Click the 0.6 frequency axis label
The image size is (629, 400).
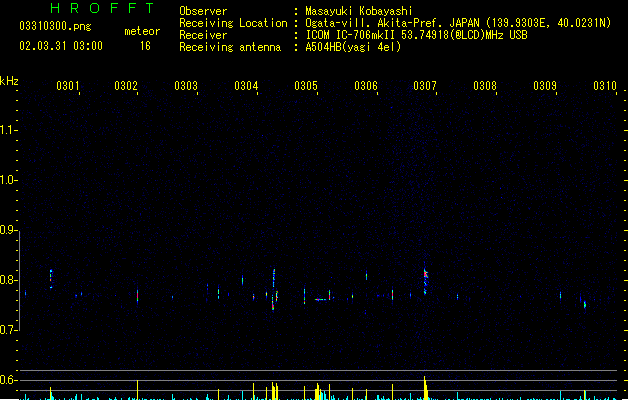coord(7,380)
